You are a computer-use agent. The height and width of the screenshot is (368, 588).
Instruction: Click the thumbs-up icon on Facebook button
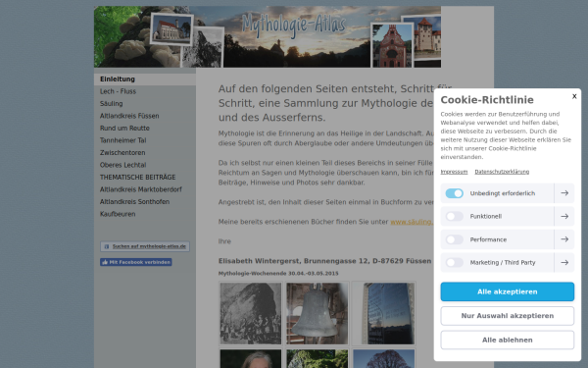point(105,262)
